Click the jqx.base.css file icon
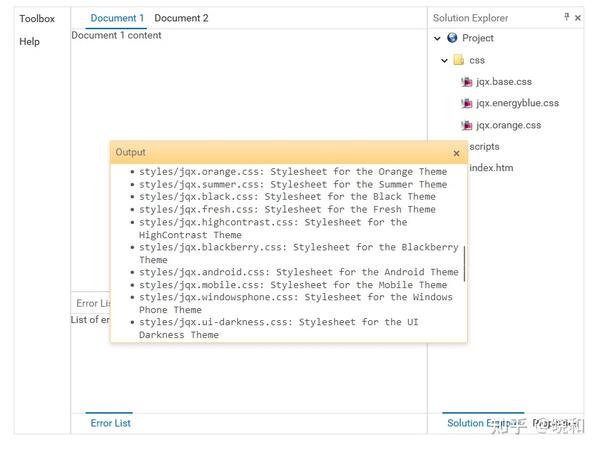 467,82
